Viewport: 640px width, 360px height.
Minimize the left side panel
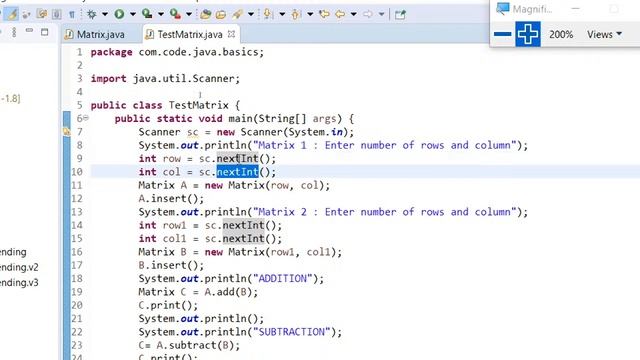click(29, 30)
